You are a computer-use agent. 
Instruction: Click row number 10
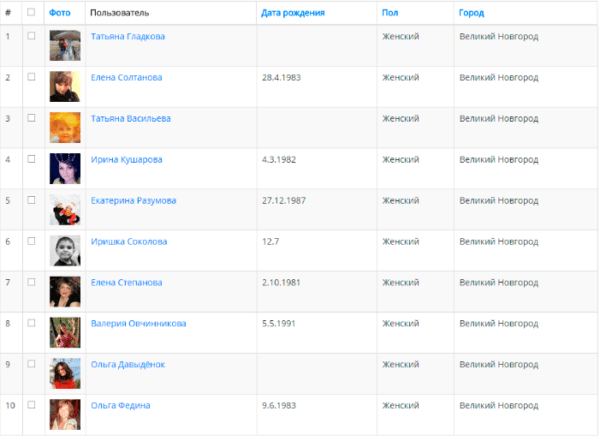coord(10,405)
